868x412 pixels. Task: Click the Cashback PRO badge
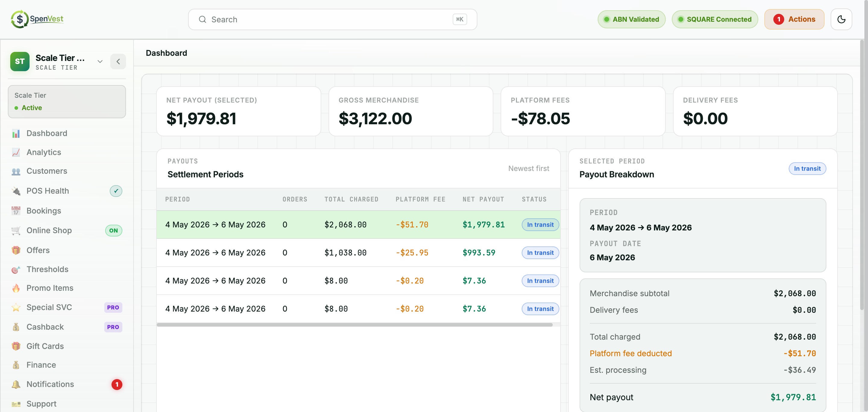[x=113, y=327]
